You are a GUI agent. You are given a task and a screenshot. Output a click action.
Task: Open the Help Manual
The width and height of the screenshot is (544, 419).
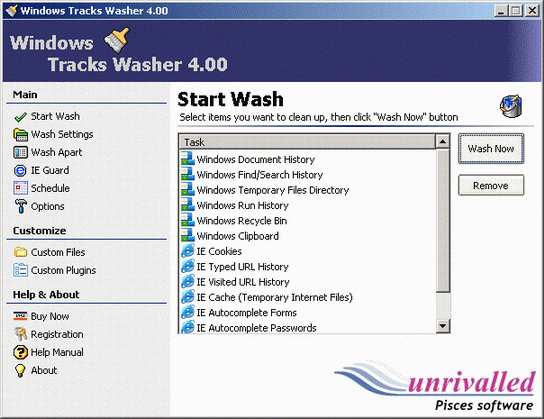[57, 352]
